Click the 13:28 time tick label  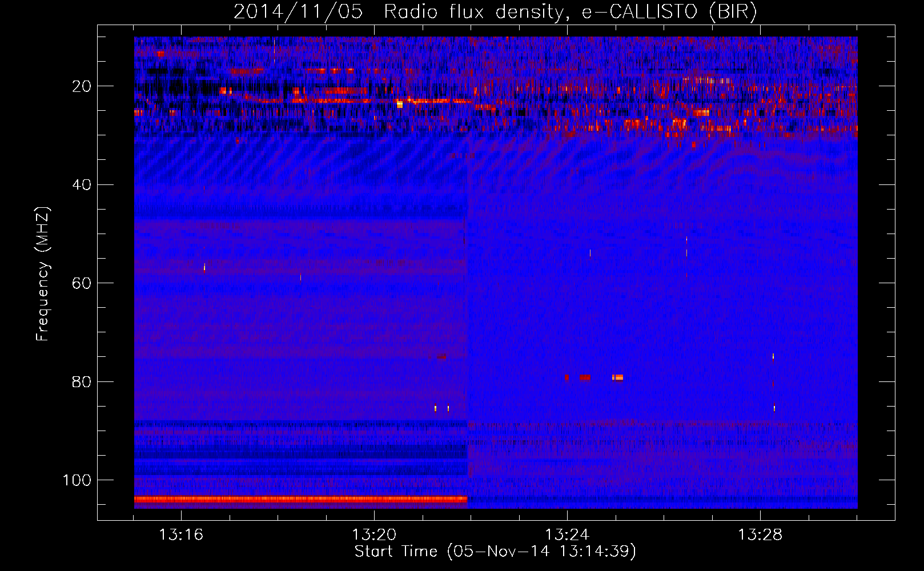[x=760, y=535]
